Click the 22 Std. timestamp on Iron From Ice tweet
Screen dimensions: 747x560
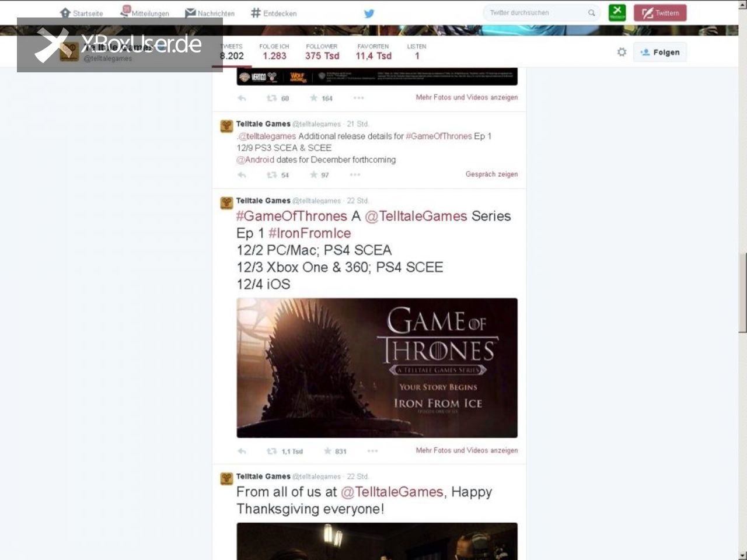coord(357,201)
